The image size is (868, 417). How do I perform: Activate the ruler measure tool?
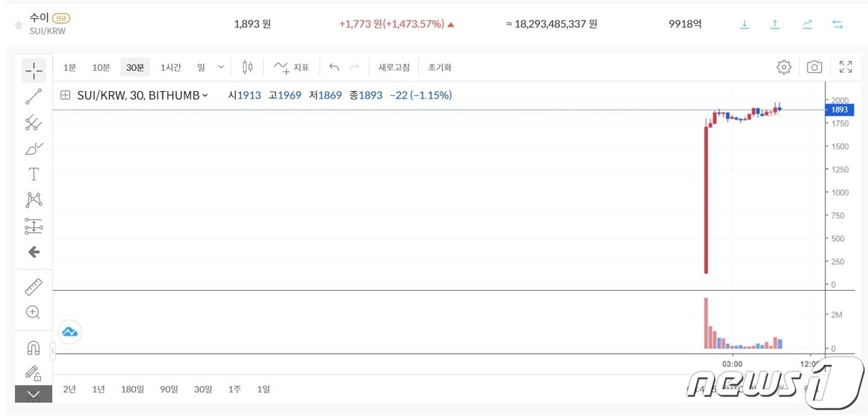(x=33, y=286)
